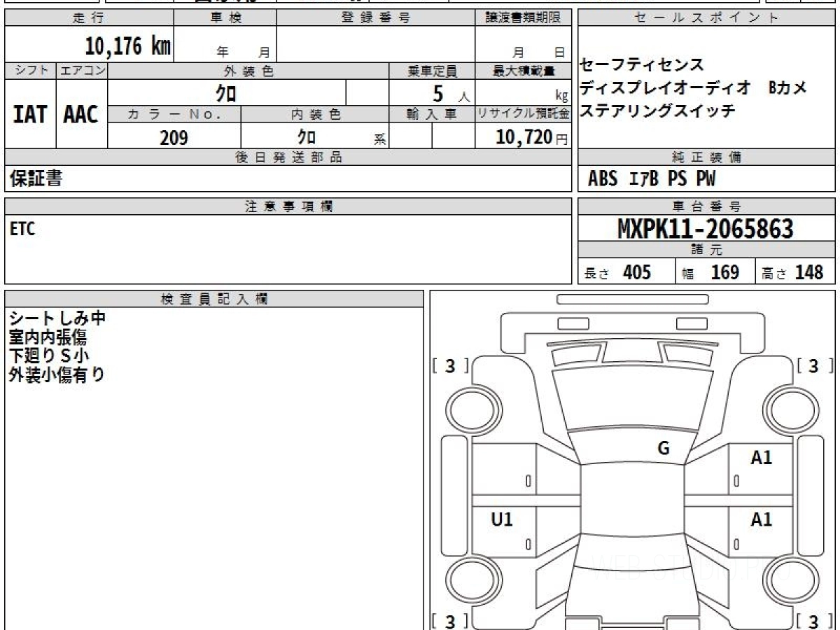Image resolution: width=840 pixels, height=630 pixels.
Task: Select the ステアリングスイッチ line
Action: click(658, 111)
